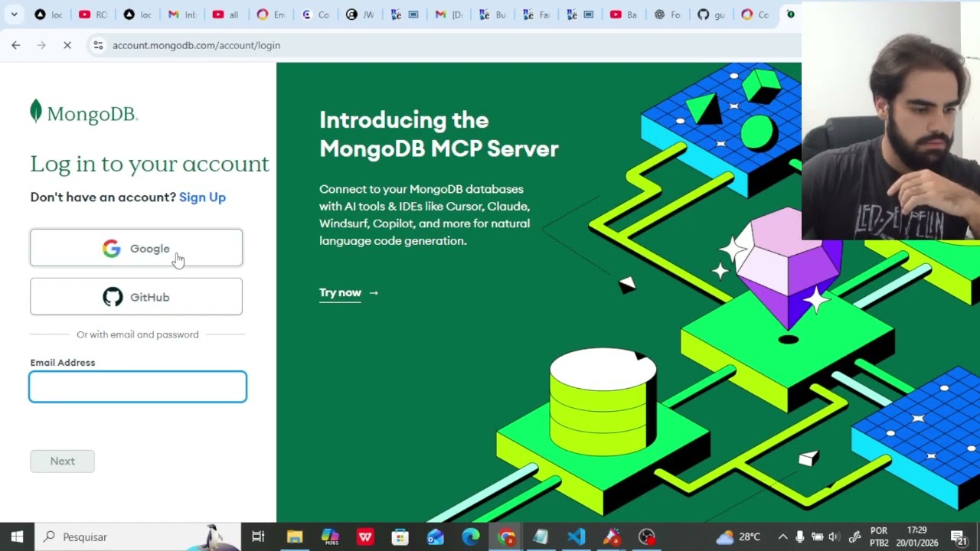Click the address bar URL account.mongodb.com
Viewport: 980px width, 551px height.
196,45
